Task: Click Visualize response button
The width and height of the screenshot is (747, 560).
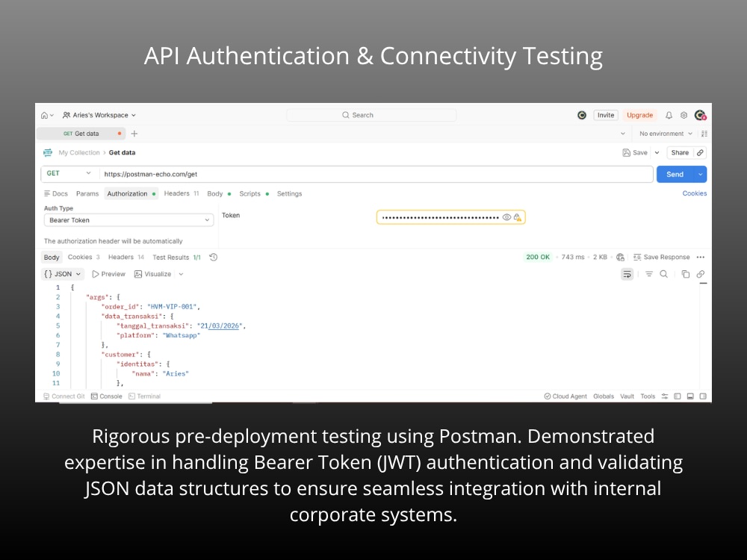Action: [153, 274]
